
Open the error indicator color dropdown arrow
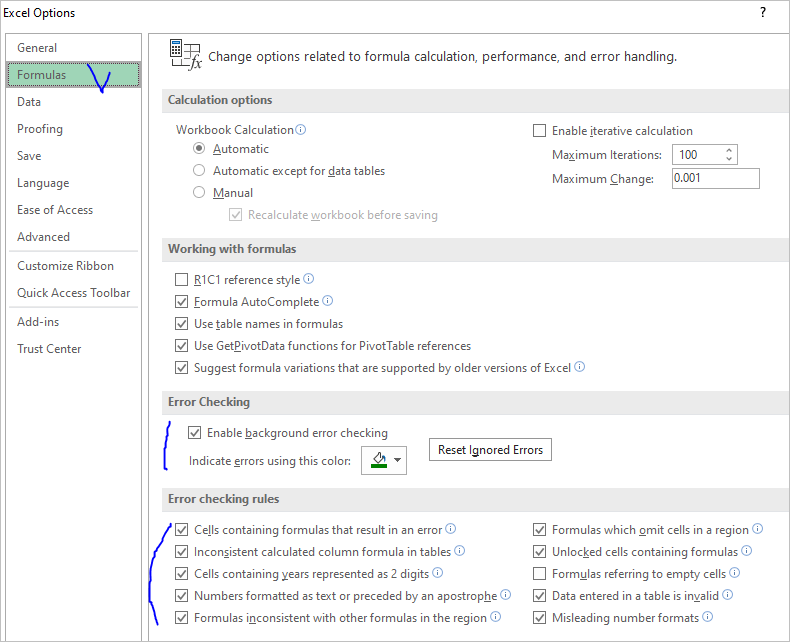tap(398, 460)
